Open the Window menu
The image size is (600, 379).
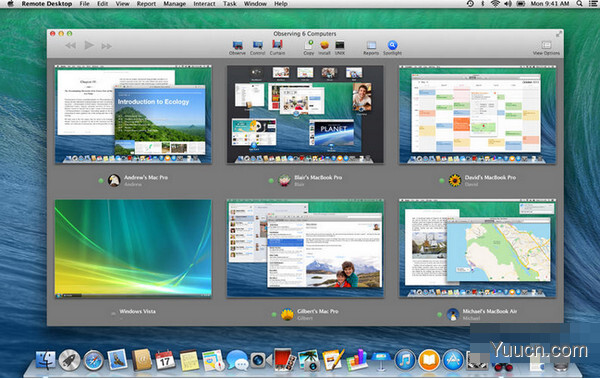tap(255, 4)
